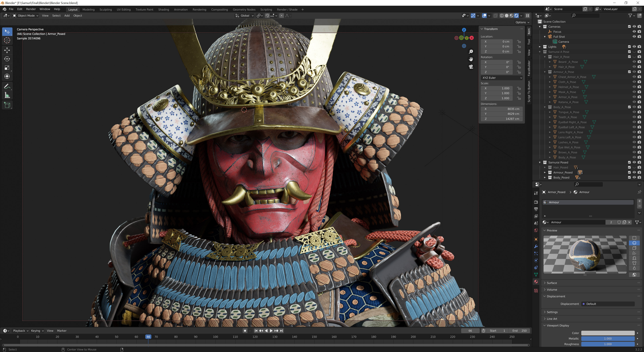
Task: Select the Annotate tool
Action: 7,86
